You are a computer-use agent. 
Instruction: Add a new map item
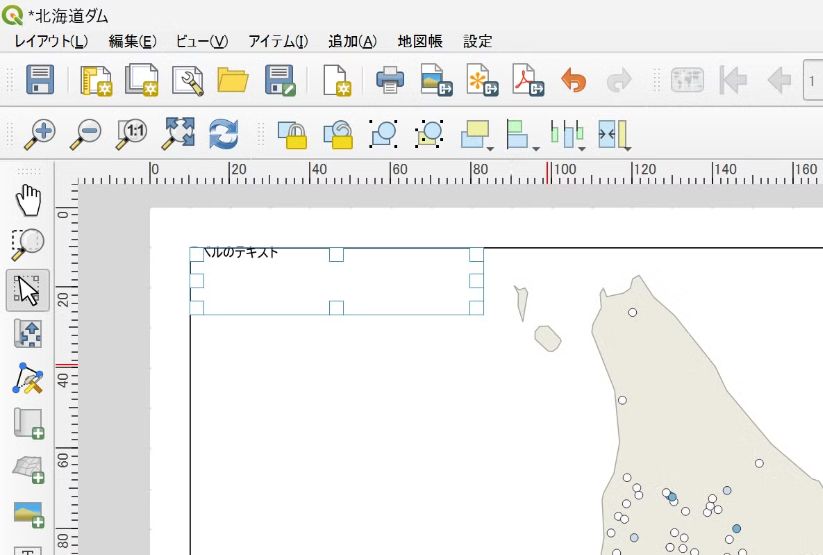[29, 423]
